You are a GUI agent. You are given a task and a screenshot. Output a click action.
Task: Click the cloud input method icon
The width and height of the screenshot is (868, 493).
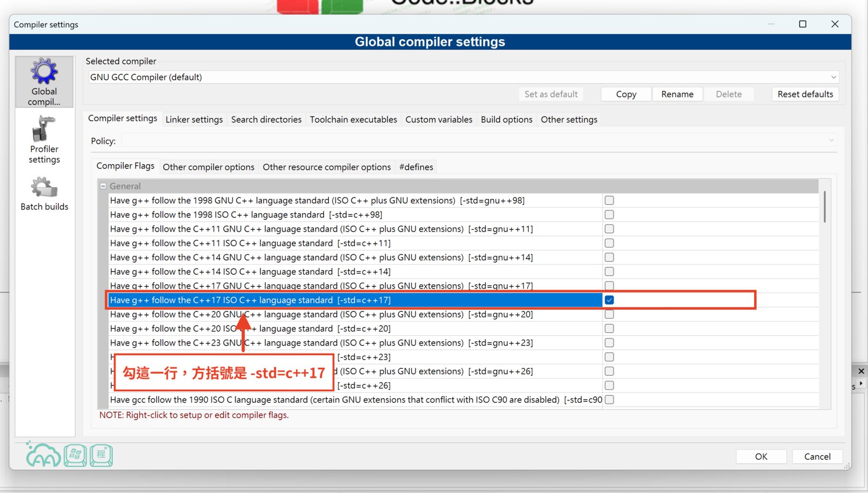tap(43, 454)
